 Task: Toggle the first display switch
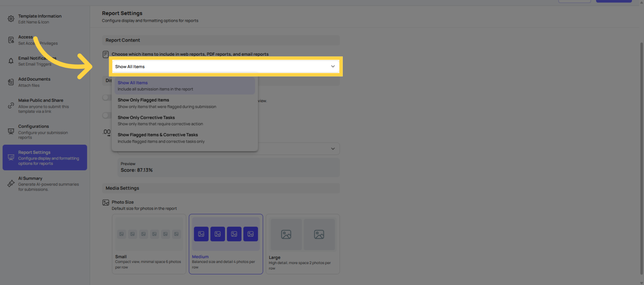tap(107, 97)
